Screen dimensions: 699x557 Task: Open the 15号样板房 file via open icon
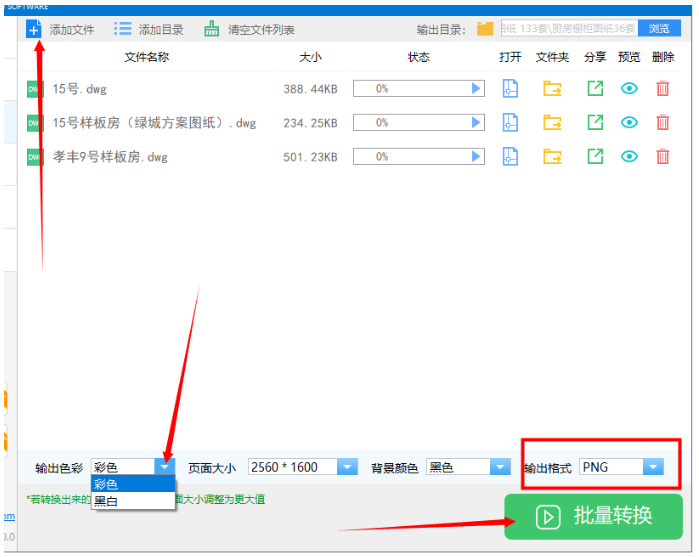tap(510, 123)
